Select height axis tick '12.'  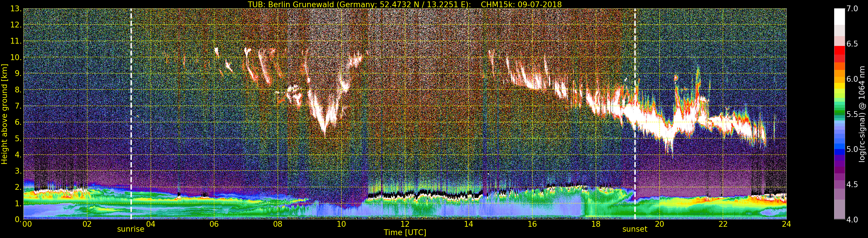[16, 25]
